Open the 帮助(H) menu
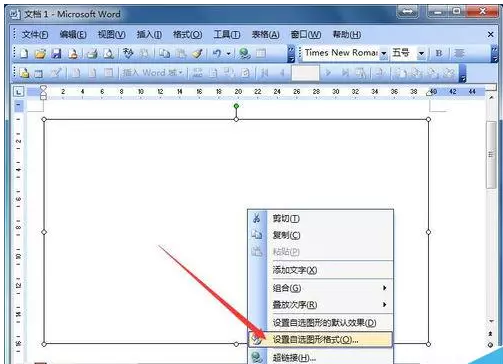 pos(347,34)
